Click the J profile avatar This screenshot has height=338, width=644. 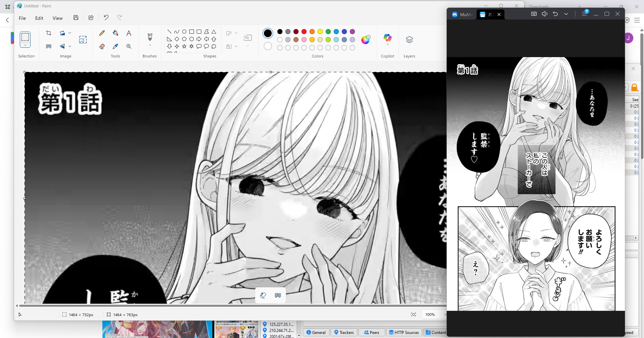point(628,38)
